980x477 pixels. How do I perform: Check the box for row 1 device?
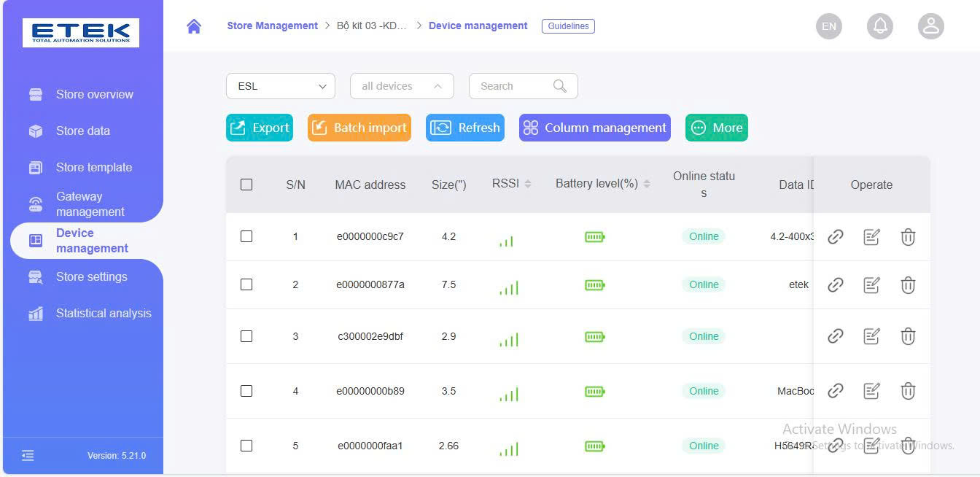pyautogui.click(x=246, y=236)
